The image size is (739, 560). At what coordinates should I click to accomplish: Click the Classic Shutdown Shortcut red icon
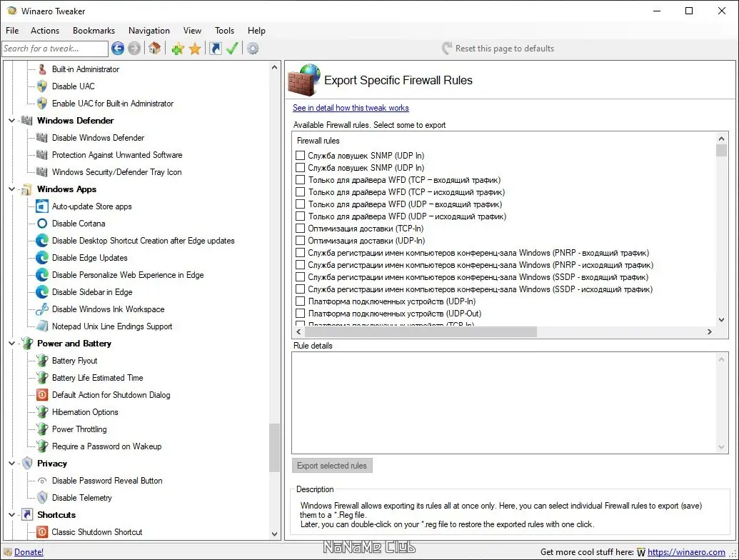pyautogui.click(x=42, y=532)
